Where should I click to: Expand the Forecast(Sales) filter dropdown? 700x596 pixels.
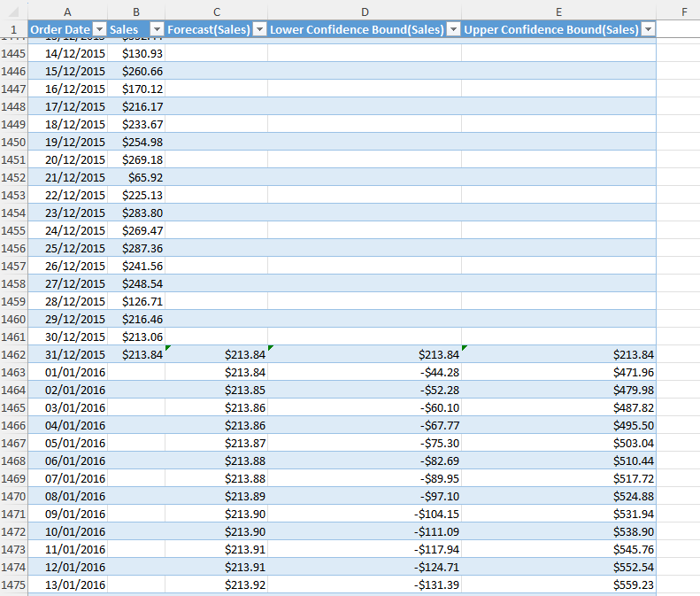pyautogui.click(x=259, y=29)
